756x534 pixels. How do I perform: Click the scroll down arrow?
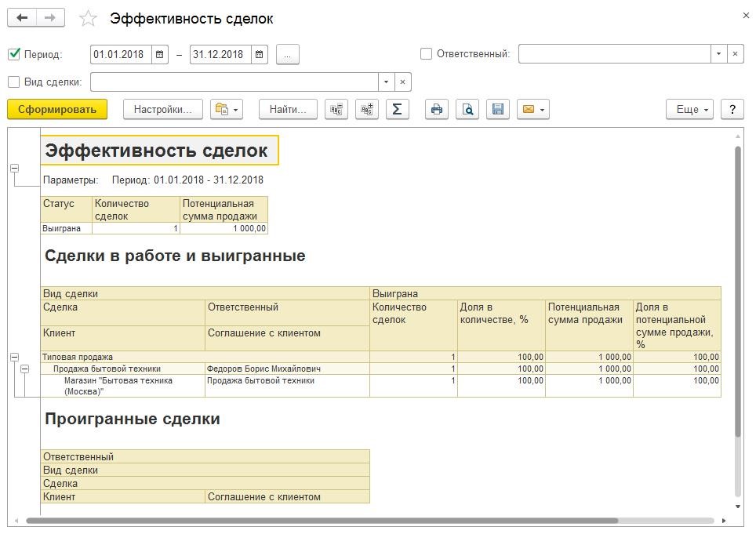[738, 507]
